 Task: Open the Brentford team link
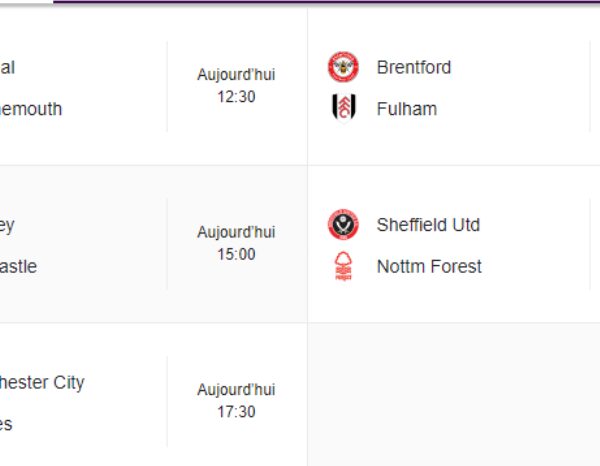[x=414, y=67]
